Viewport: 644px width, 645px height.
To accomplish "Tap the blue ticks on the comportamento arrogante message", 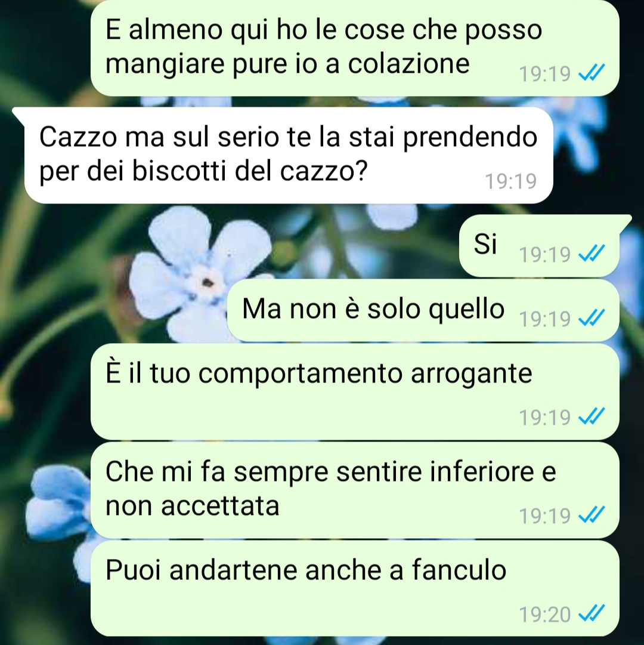I will coord(592,416).
